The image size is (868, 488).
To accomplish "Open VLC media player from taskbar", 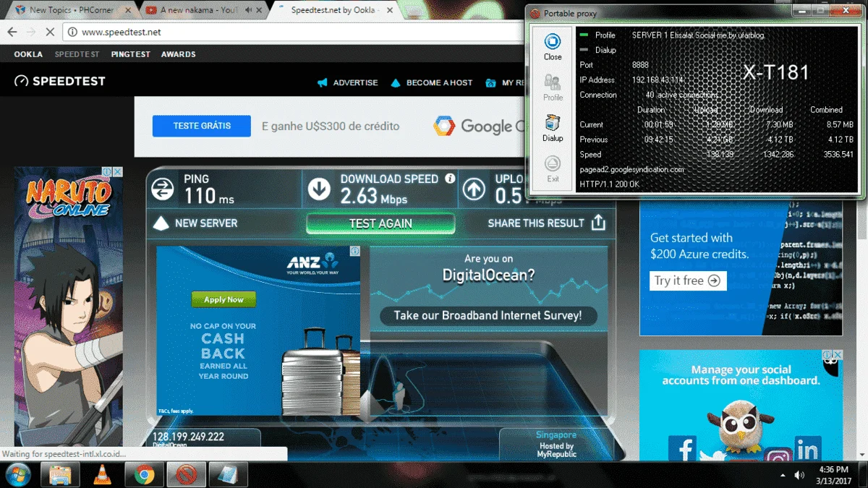I will (103, 475).
